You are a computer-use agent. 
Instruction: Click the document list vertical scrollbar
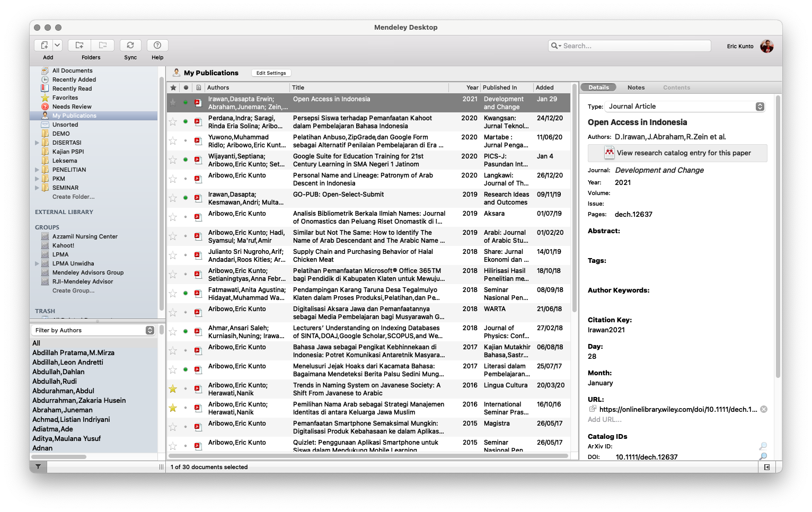[x=574, y=198]
